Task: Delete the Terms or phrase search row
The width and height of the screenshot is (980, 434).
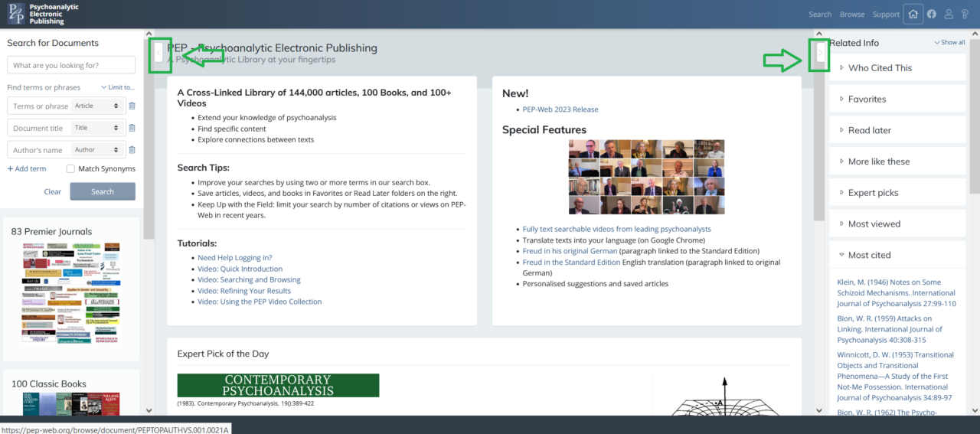Action: click(x=132, y=106)
